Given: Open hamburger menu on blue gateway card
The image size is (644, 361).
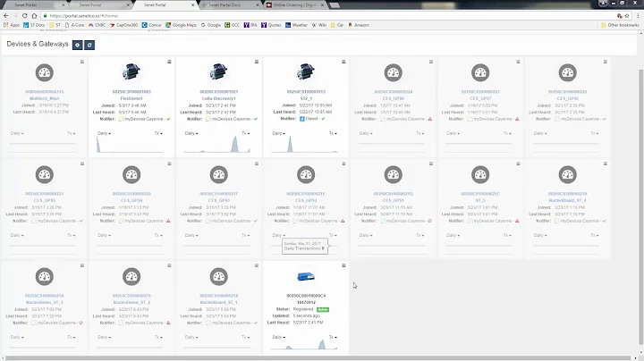Looking at the screenshot, I should [x=343, y=265].
